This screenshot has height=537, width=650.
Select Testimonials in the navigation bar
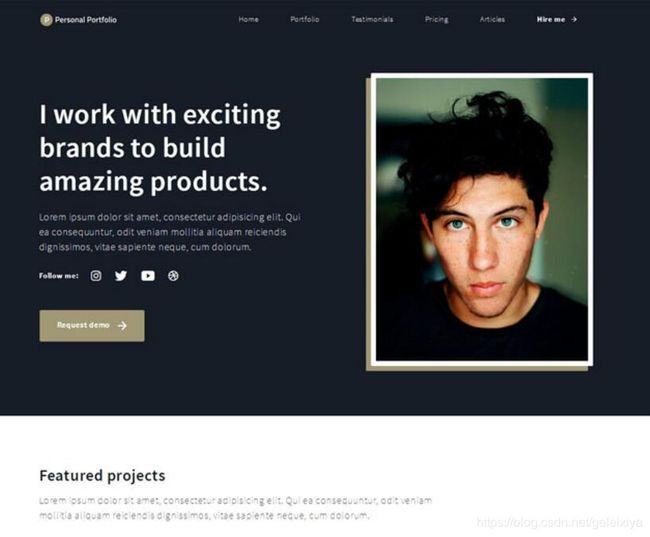tap(372, 19)
